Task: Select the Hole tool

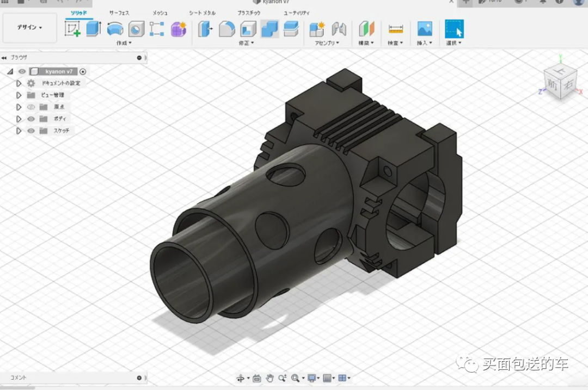Action: tap(136, 29)
